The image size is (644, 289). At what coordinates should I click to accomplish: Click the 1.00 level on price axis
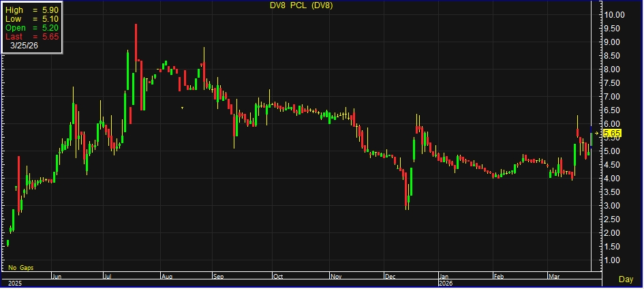coord(613,260)
